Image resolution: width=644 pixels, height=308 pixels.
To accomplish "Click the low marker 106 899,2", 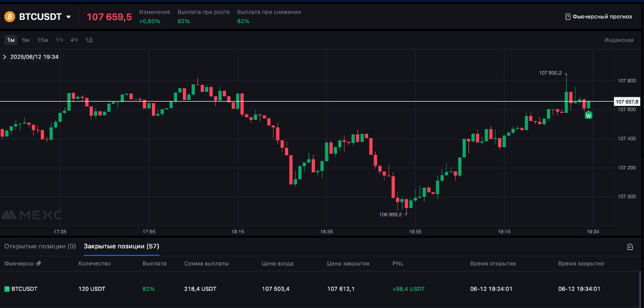I will pyautogui.click(x=390, y=214).
